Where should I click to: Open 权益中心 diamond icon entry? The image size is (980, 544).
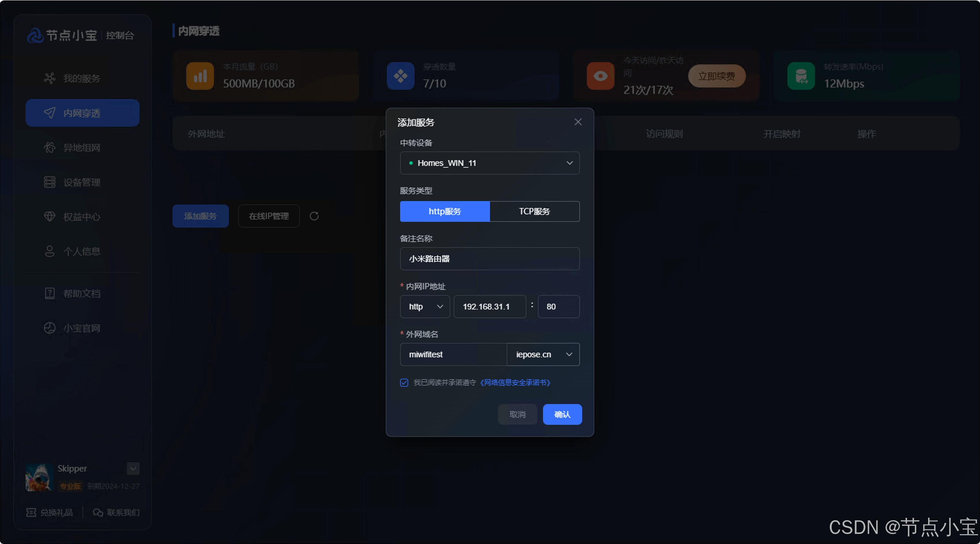(50, 217)
